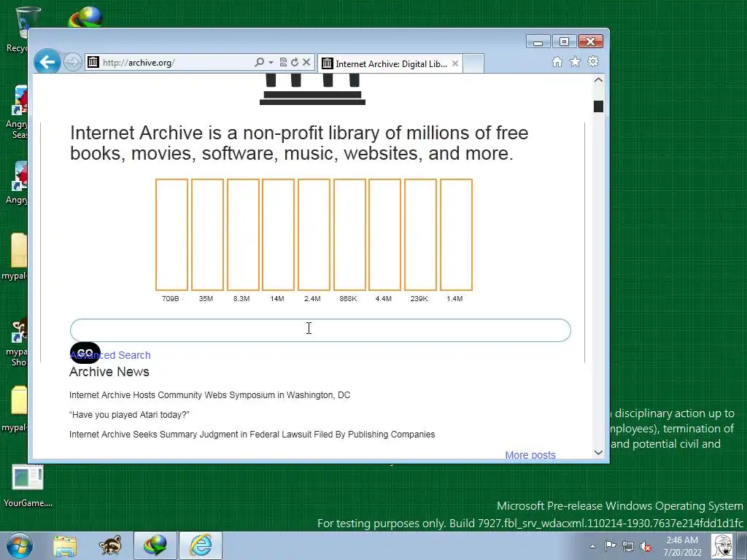Open a new blank tab
747x560 pixels.
473,63
